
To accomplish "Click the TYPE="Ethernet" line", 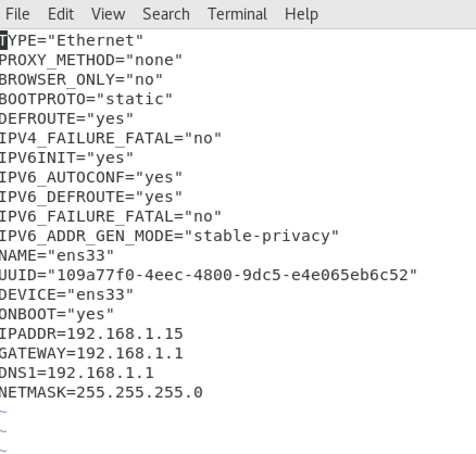I will [x=72, y=41].
